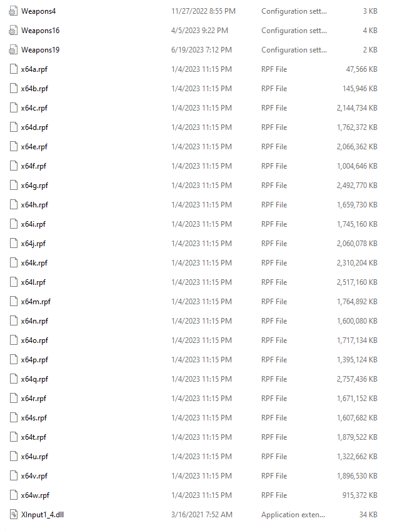Click the 2,757,436 KB size cell
This screenshot has width=420, height=531.
pyautogui.click(x=357, y=379)
